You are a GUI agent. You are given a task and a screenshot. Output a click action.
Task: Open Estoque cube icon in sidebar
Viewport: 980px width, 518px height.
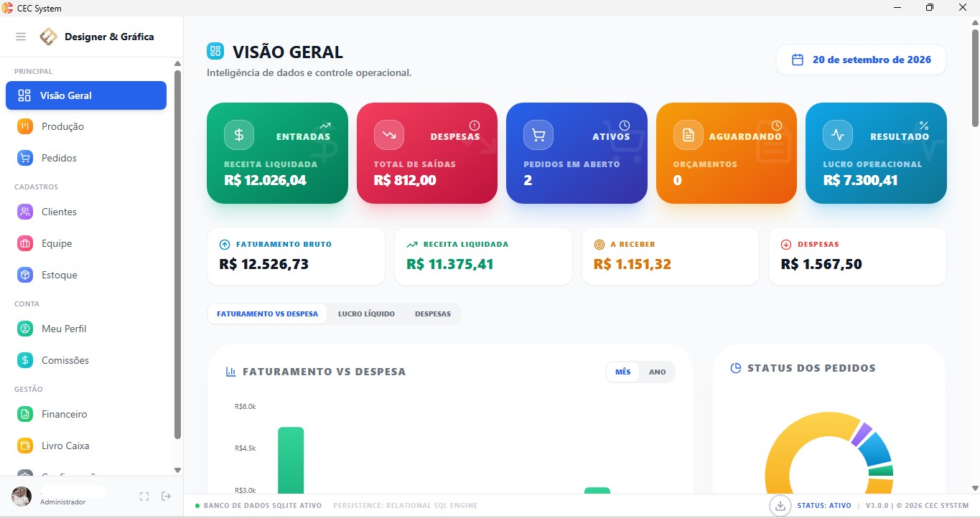pyautogui.click(x=25, y=275)
